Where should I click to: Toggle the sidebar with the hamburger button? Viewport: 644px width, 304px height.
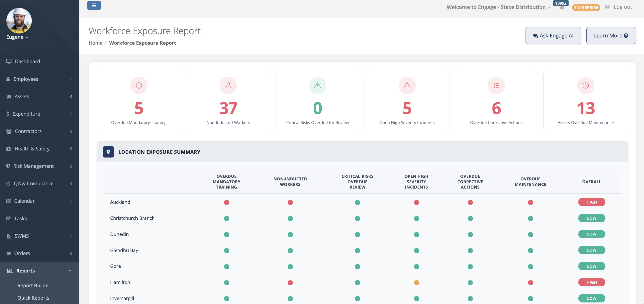[94, 6]
